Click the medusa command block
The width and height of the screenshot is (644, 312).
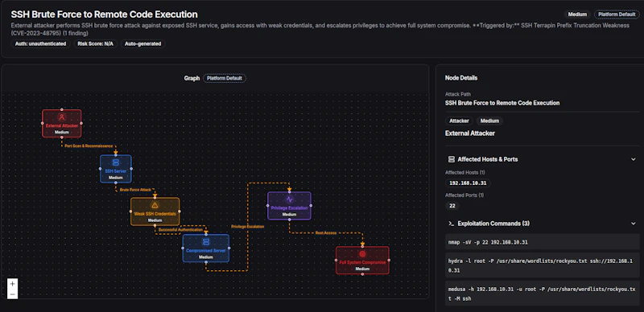(x=542, y=294)
